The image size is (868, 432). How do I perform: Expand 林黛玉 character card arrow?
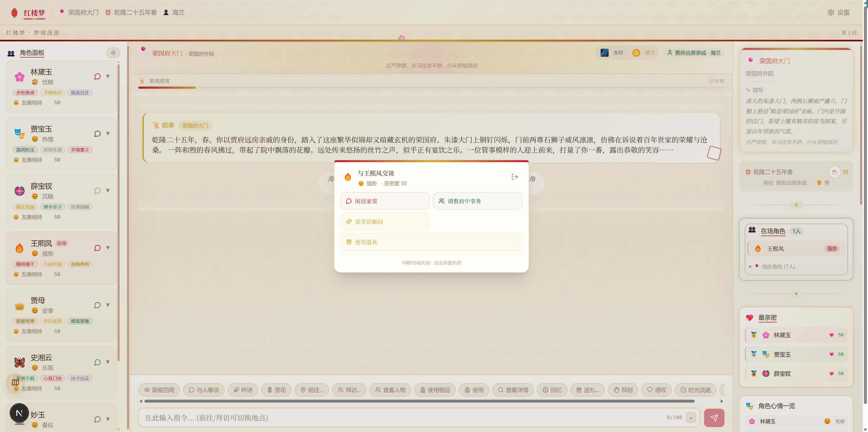108,76
